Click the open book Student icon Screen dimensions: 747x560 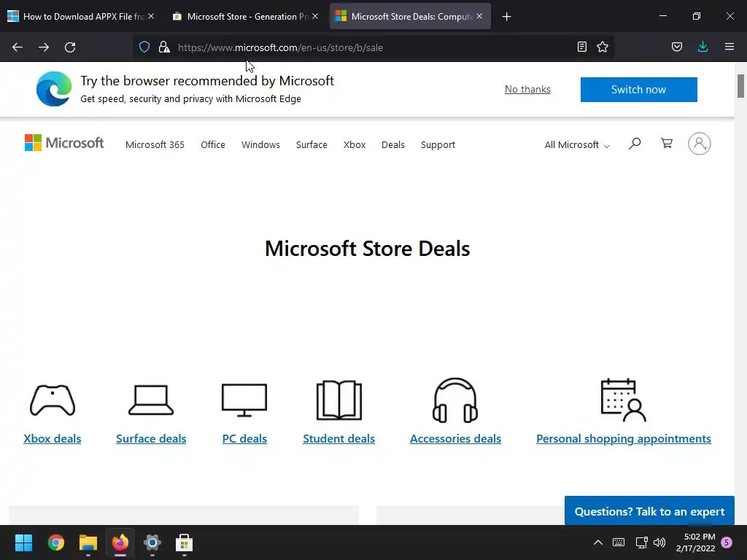(x=338, y=400)
